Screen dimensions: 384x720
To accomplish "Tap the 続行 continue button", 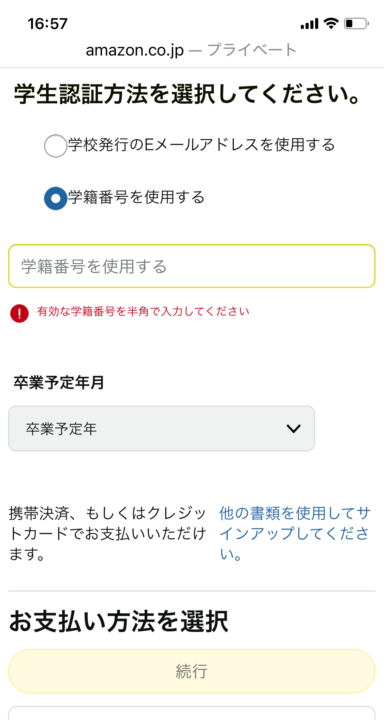I will (x=192, y=671).
